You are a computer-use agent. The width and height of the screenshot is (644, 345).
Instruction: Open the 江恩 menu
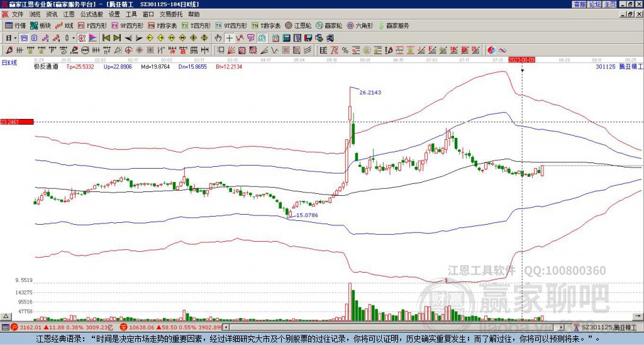[69, 14]
